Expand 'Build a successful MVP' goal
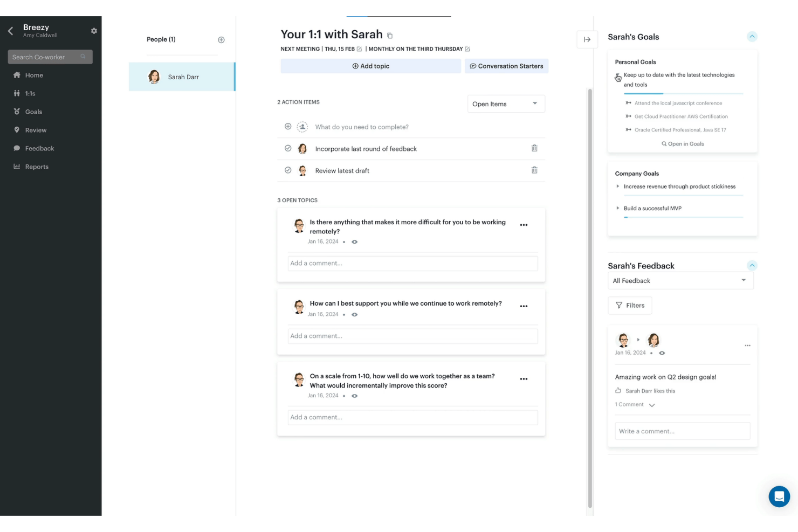Screen dimensions: 798x532 tap(618, 208)
